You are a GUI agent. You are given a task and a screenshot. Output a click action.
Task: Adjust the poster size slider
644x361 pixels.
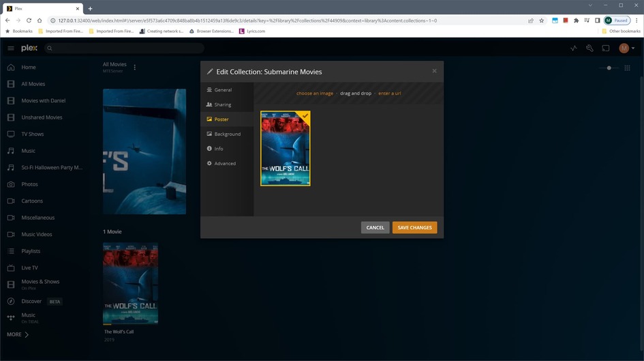[x=609, y=68]
